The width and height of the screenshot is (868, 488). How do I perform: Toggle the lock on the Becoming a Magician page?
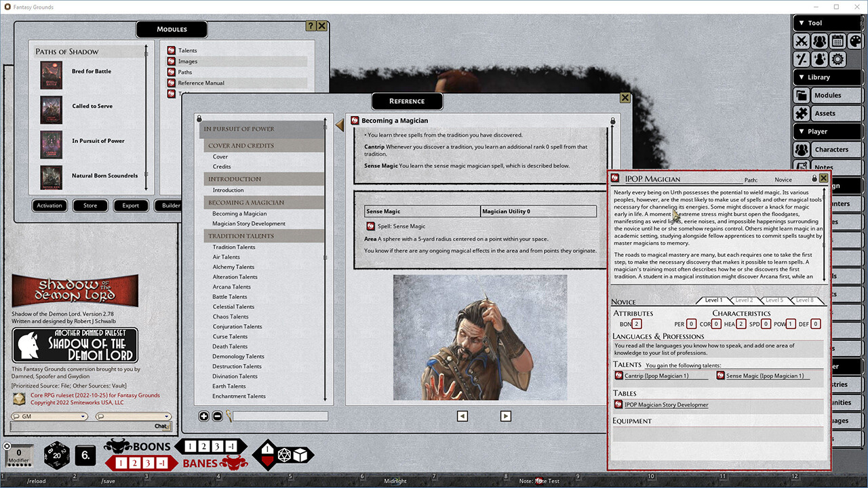coord(612,120)
